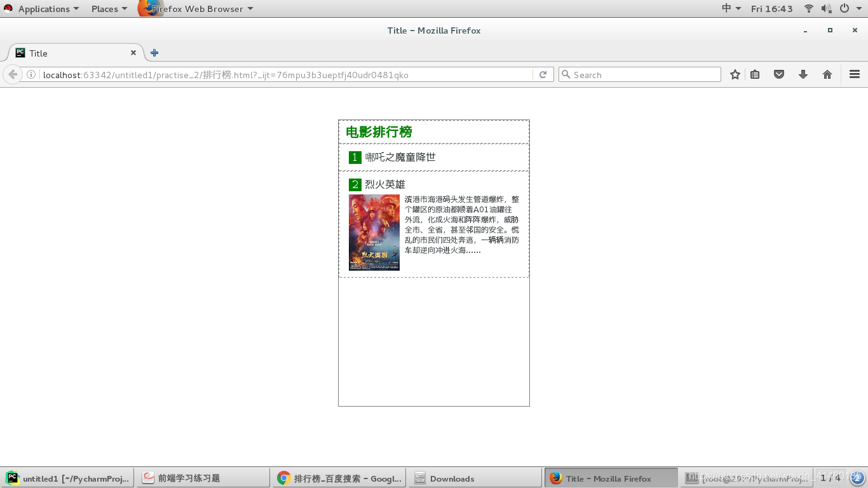Open the Places menu
Screen dimensions: 868x488
click(x=109, y=9)
